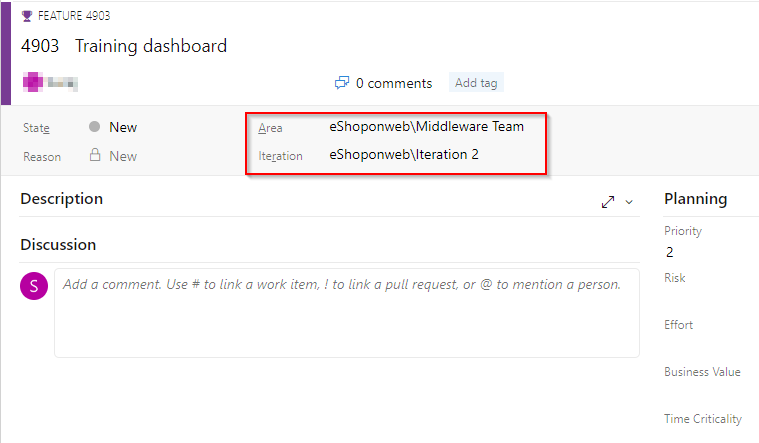Click the Reason lock icon

[95, 155]
